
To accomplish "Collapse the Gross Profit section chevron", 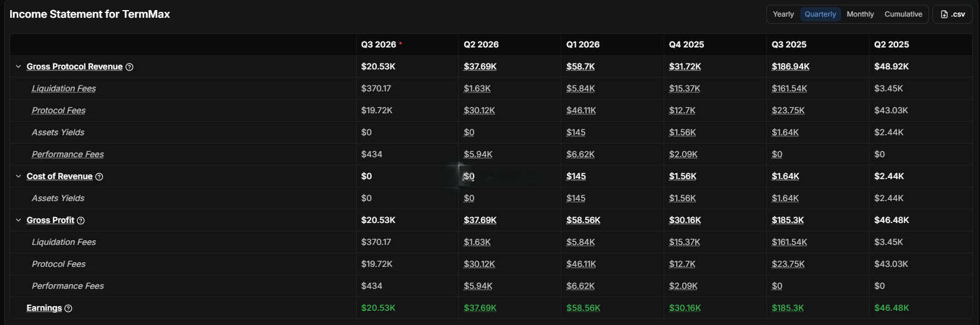I will pos(18,220).
